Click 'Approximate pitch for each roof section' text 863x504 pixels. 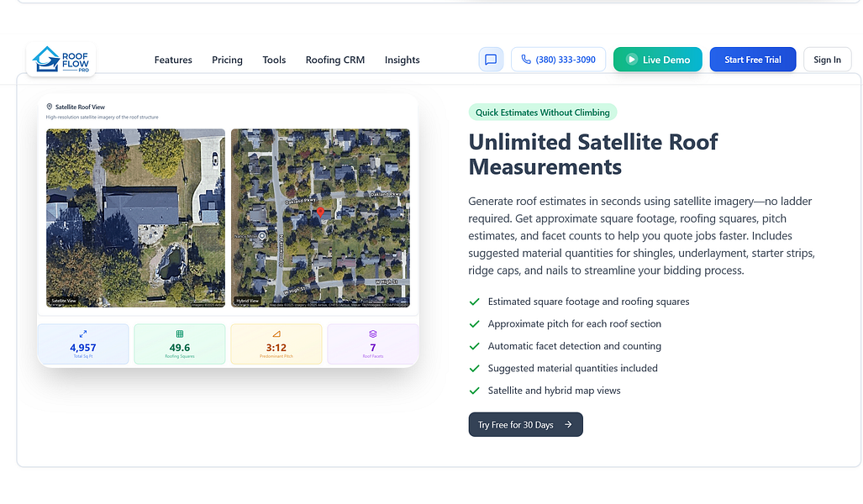574,323
